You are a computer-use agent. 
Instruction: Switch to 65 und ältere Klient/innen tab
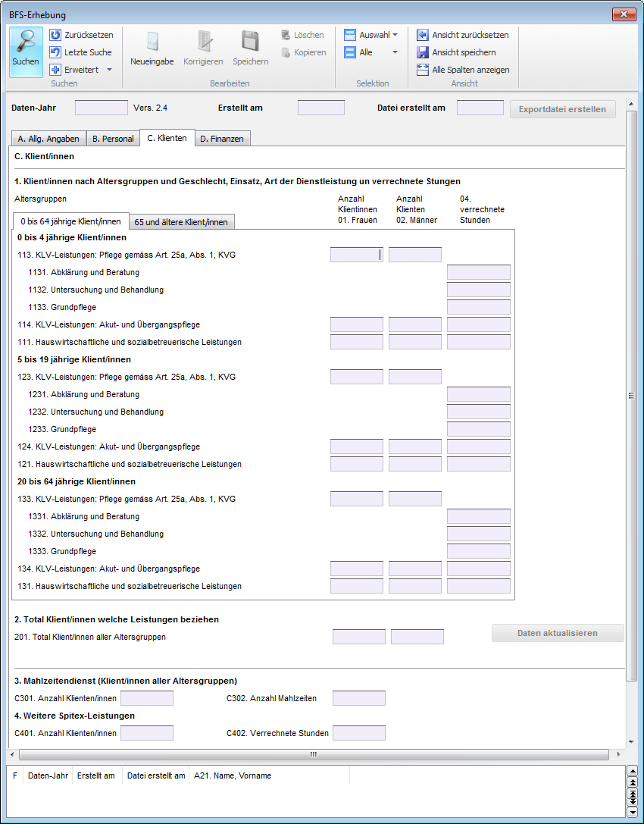pyautogui.click(x=181, y=222)
